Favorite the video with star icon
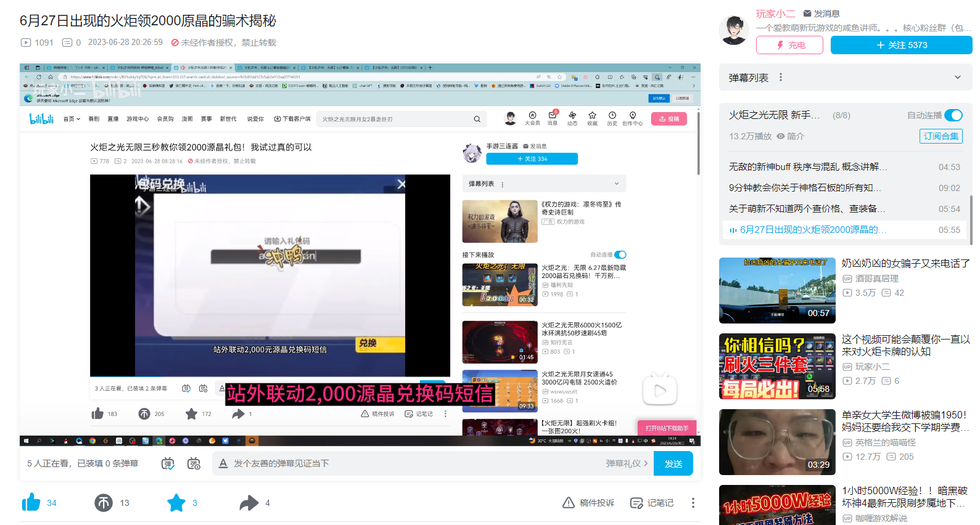This screenshot has width=980, height=525. click(176, 503)
